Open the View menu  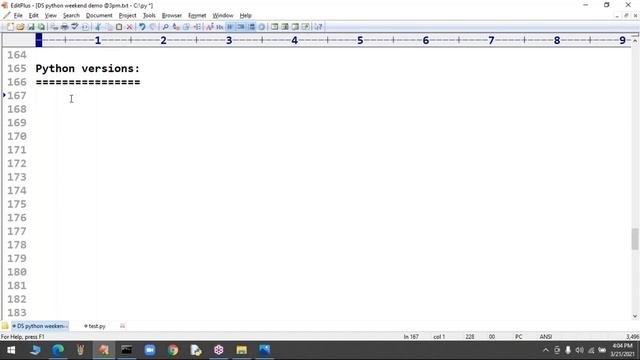coord(51,16)
